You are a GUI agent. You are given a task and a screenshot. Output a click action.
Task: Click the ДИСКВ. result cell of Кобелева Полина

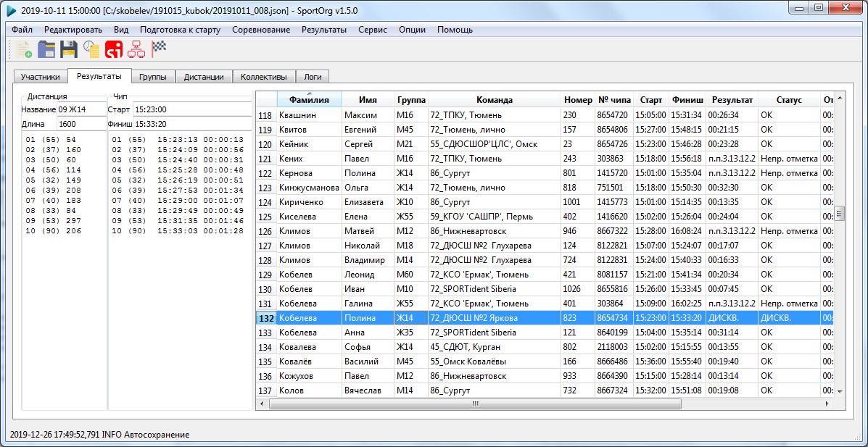(732, 318)
